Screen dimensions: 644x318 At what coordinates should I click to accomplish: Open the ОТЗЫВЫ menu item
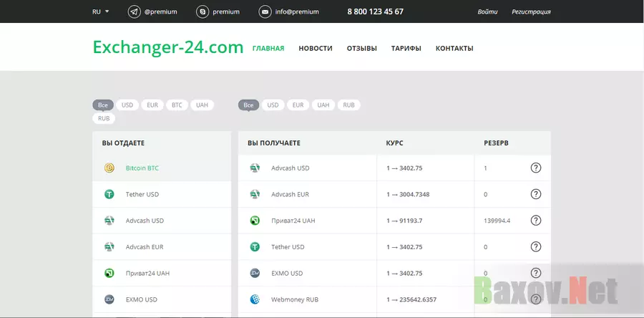362,49
